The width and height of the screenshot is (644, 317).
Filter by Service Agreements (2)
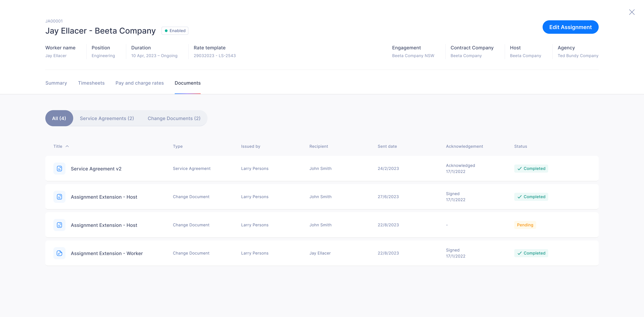[107, 118]
